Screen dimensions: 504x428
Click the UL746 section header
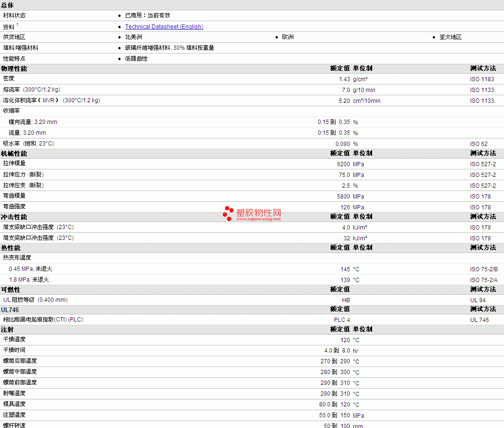tap(10, 310)
